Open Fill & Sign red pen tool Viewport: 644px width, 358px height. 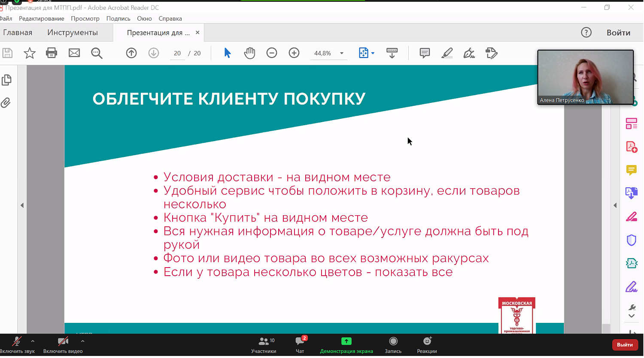[632, 217]
